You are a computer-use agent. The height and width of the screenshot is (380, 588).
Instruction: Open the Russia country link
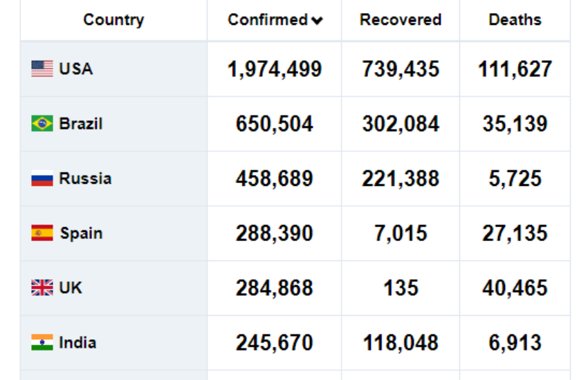[x=86, y=178]
